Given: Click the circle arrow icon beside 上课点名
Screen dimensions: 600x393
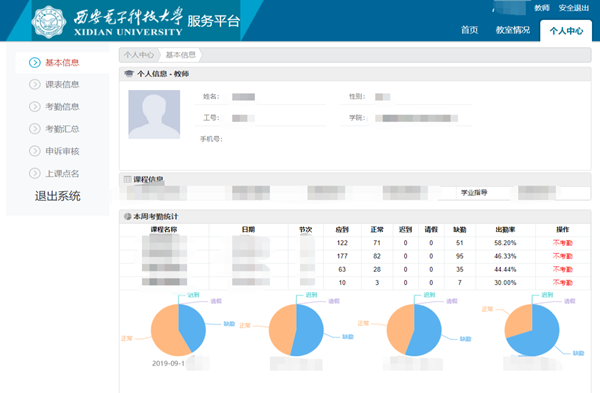Looking at the screenshot, I should click(x=35, y=173).
